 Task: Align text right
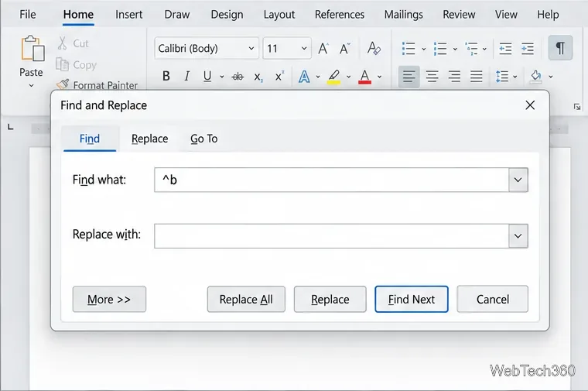tap(454, 77)
